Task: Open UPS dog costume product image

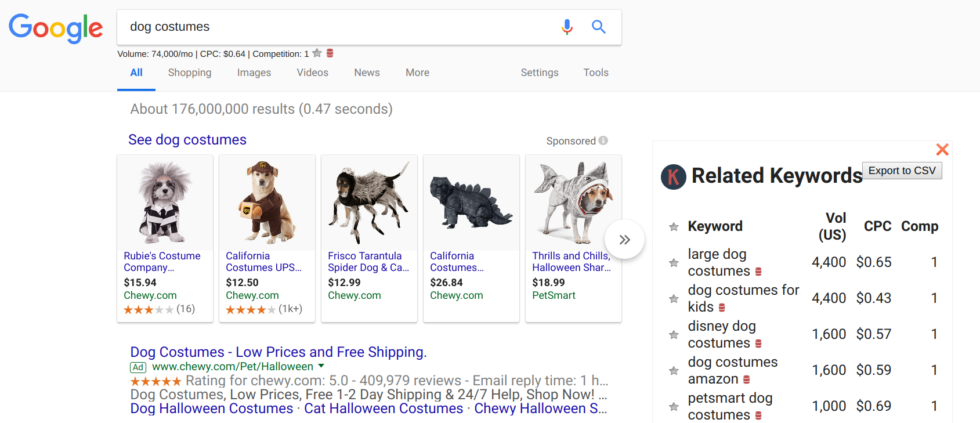Action: click(267, 203)
